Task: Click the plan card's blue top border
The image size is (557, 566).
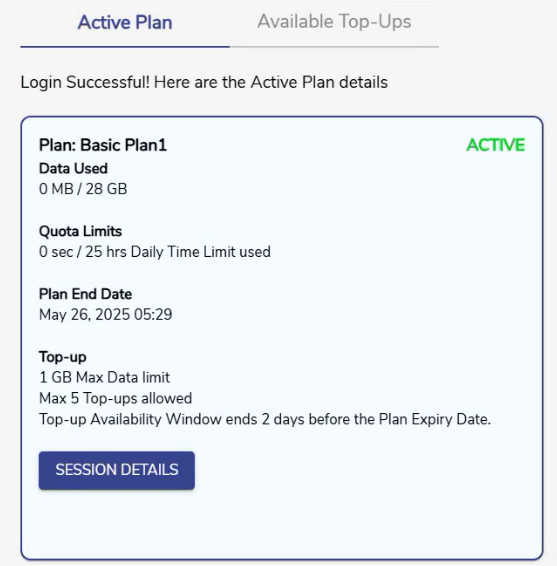Action: (x=282, y=117)
